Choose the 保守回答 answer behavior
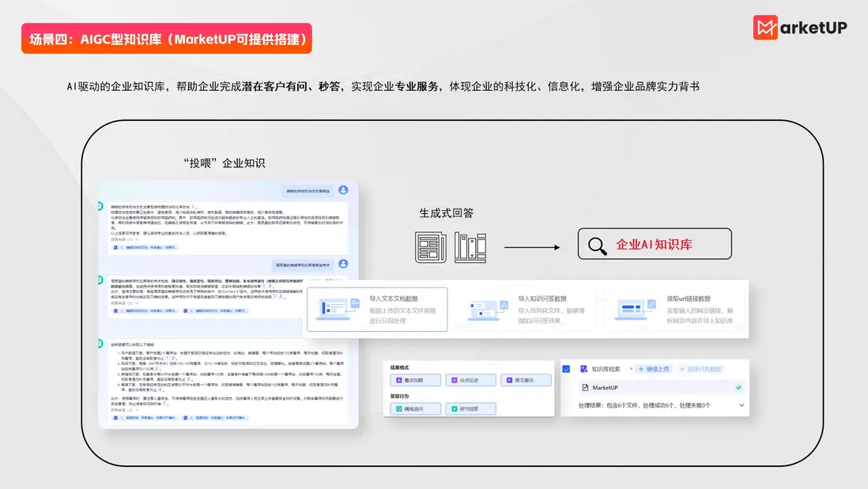 tap(470, 408)
